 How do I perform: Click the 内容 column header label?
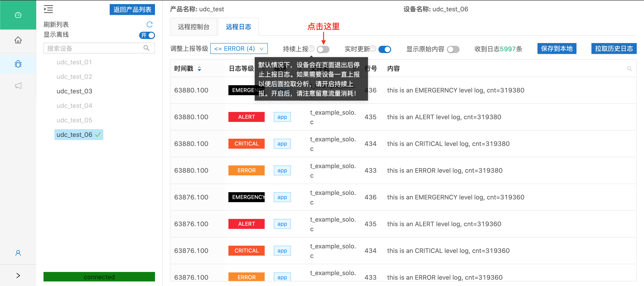pyautogui.click(x=394, y=68)
